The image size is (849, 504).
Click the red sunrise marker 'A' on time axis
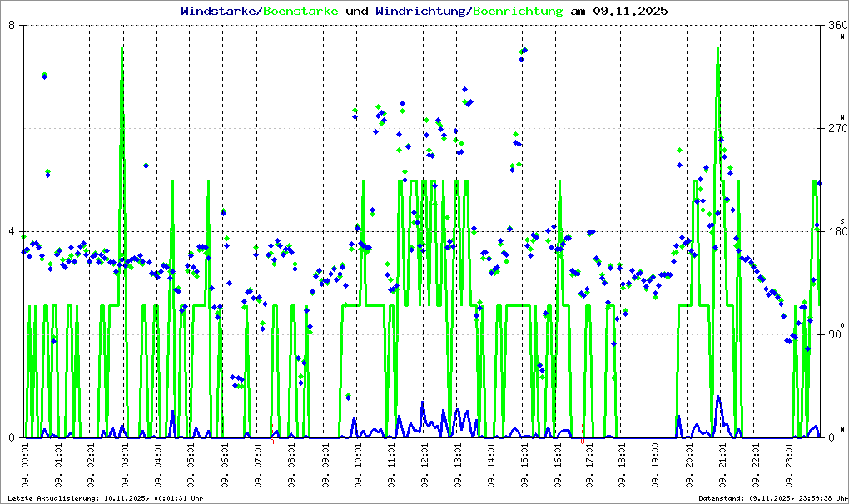pos(272,442)
